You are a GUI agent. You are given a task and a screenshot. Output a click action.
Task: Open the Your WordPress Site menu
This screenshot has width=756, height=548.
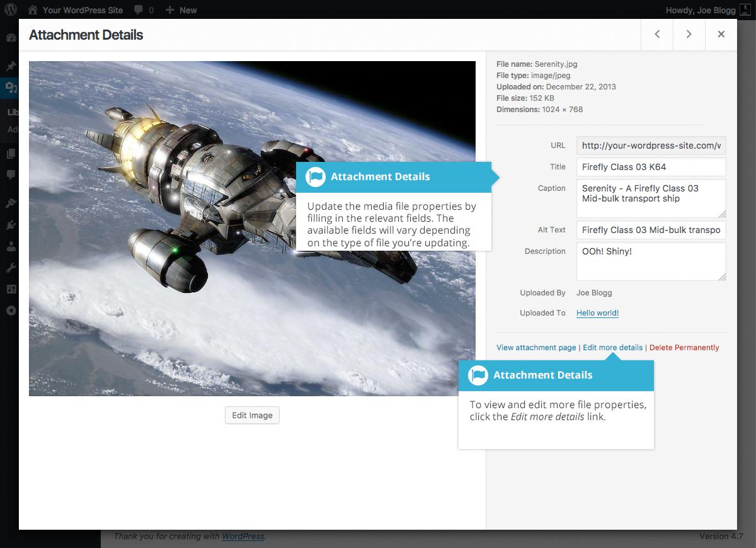coord(76,9)
